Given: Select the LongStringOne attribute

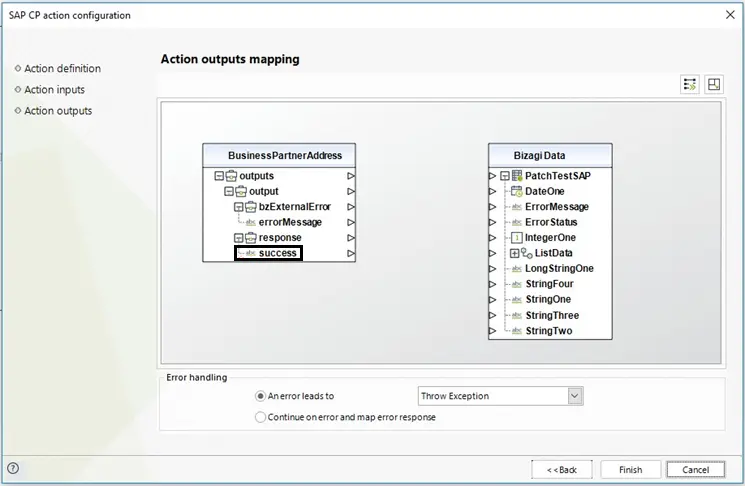Looking at the screenshot, I should point(559,269).
